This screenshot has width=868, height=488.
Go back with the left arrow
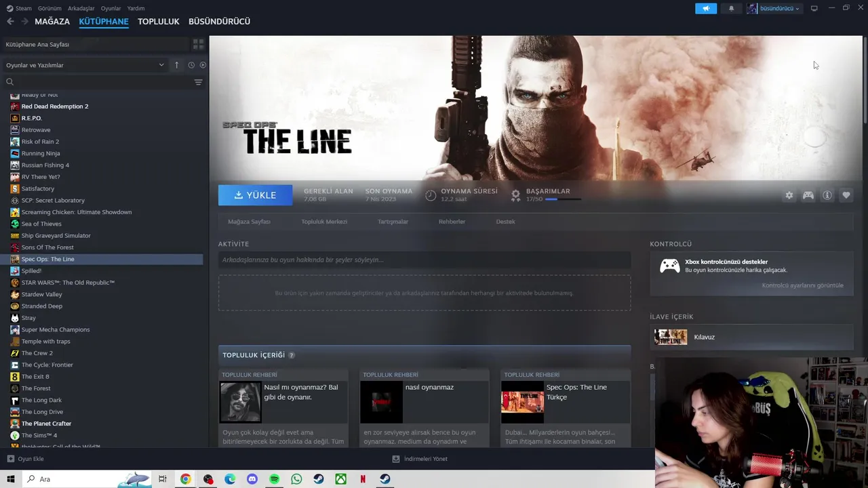tap(10, 22)
